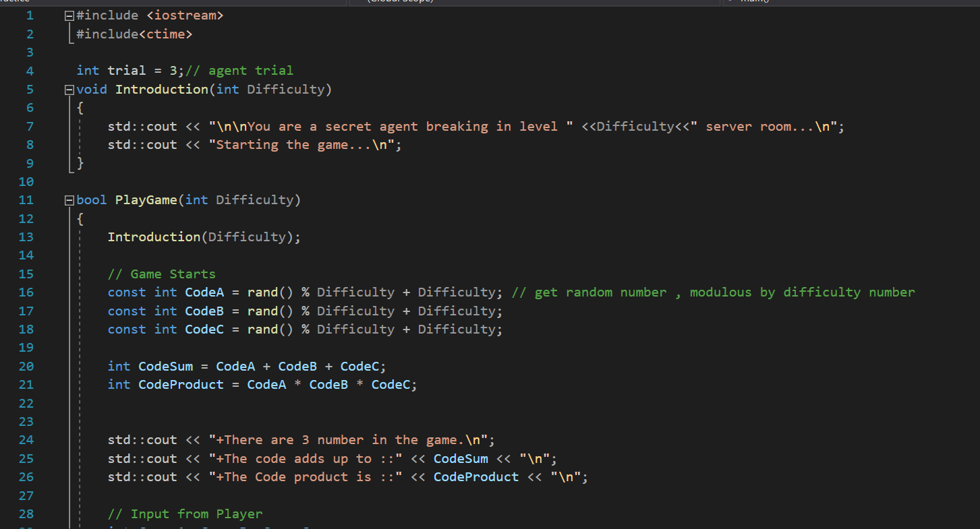Screen dimensions: 980x529
Task: Click the CodeProduct declaration on line 21
Action: (181, 385)
